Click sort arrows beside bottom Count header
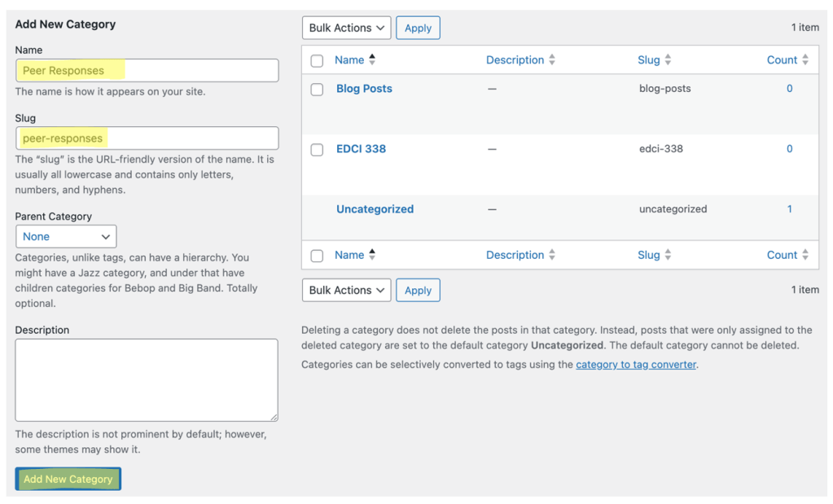 click(x=805, y=255)
